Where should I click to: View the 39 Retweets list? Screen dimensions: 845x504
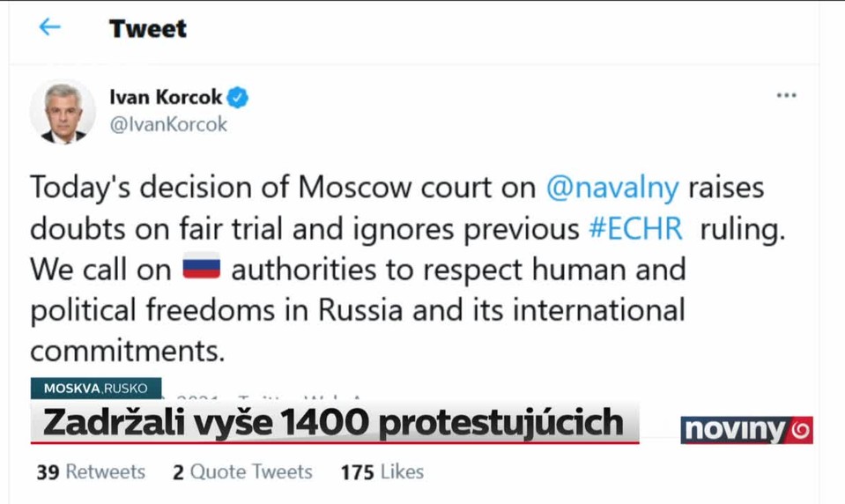coord(91,472)
